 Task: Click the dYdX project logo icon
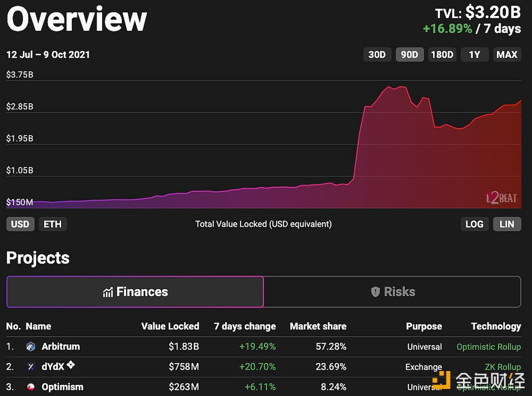[31, 367]
